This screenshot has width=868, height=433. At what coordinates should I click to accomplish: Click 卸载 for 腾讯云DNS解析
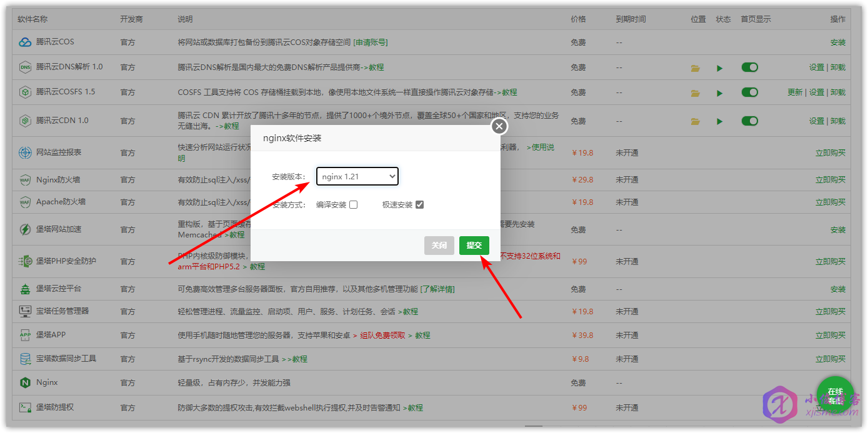pos(838,67)
